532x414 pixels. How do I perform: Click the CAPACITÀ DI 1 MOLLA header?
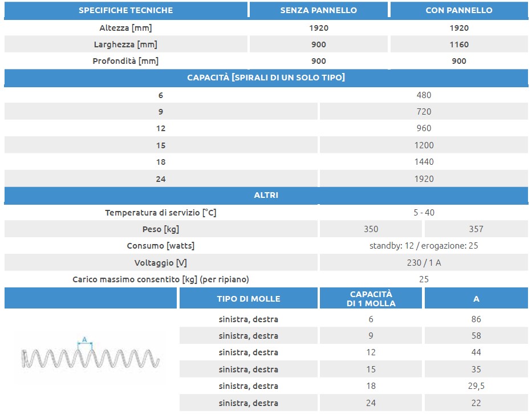(x=371, y=298)
